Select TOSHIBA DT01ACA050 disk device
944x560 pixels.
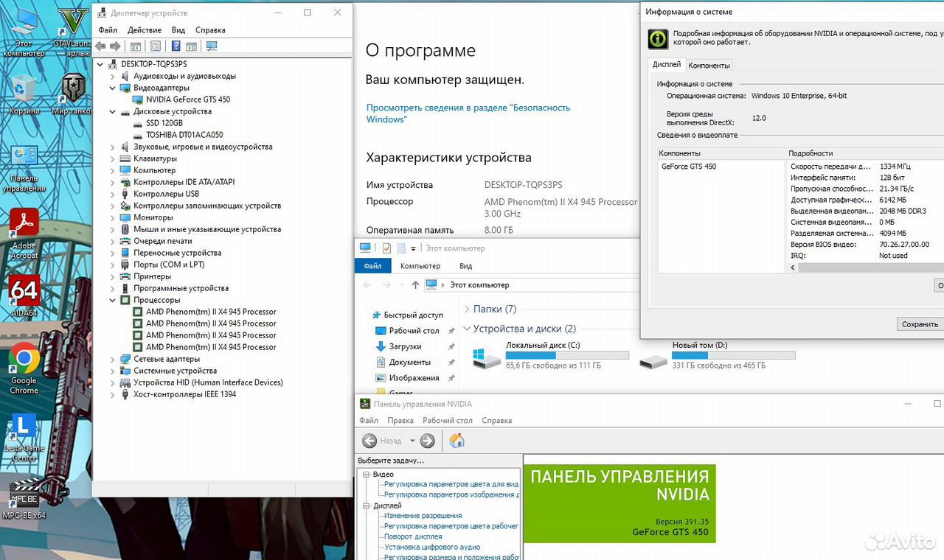pyautogui.click(x=184, y=135)
